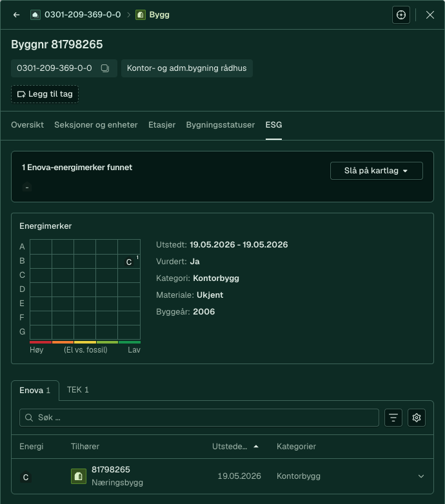445x504 pixels.
Task: Open the Etasjer tab
Action: pos(162,125)
